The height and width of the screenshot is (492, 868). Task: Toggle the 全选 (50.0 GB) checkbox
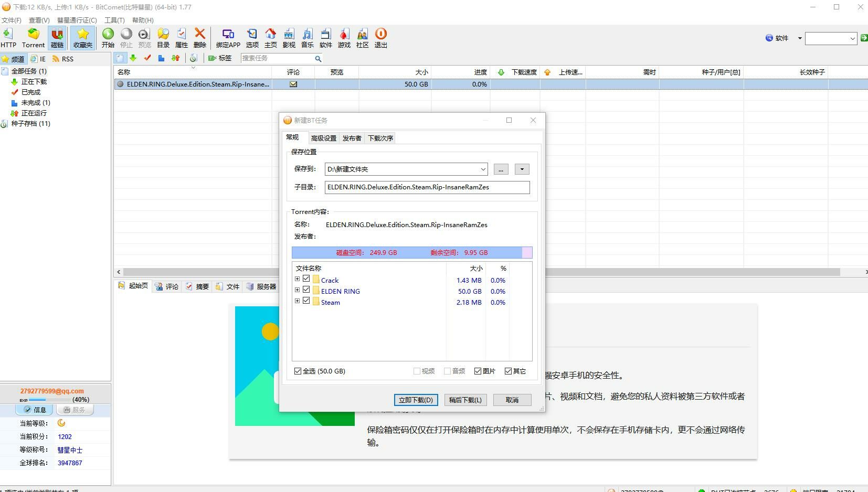coord(298,371)
